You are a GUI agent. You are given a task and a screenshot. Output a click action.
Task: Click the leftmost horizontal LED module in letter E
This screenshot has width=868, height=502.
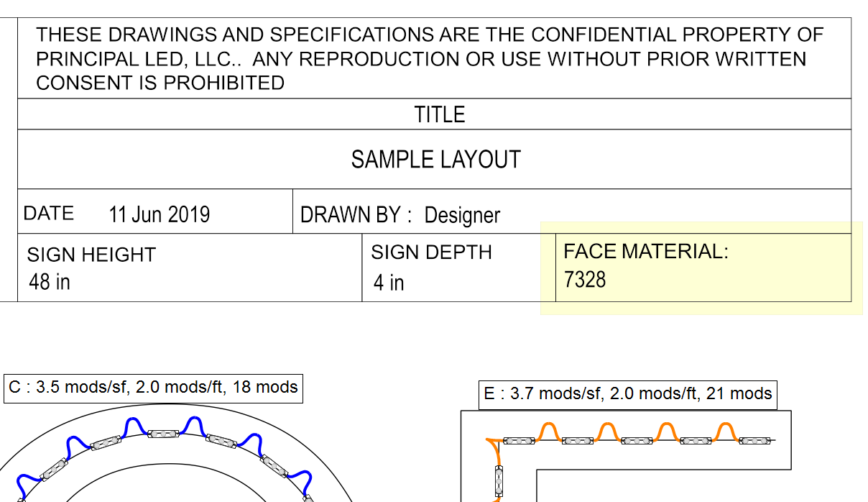(517, 440)
